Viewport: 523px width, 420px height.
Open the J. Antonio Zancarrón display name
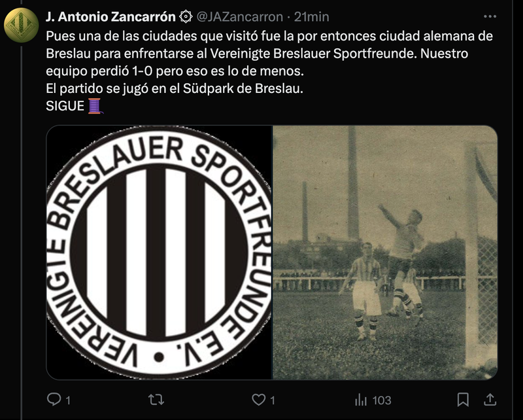[110, 17]
